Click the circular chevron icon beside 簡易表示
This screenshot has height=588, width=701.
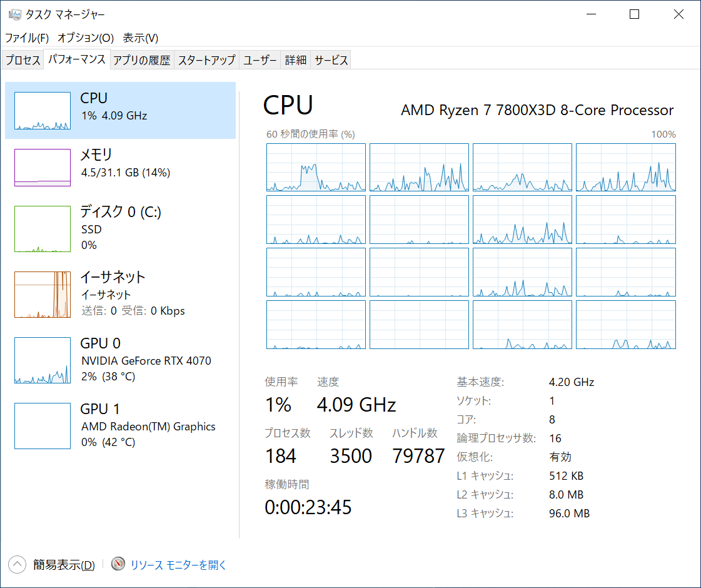pos(17,565)
